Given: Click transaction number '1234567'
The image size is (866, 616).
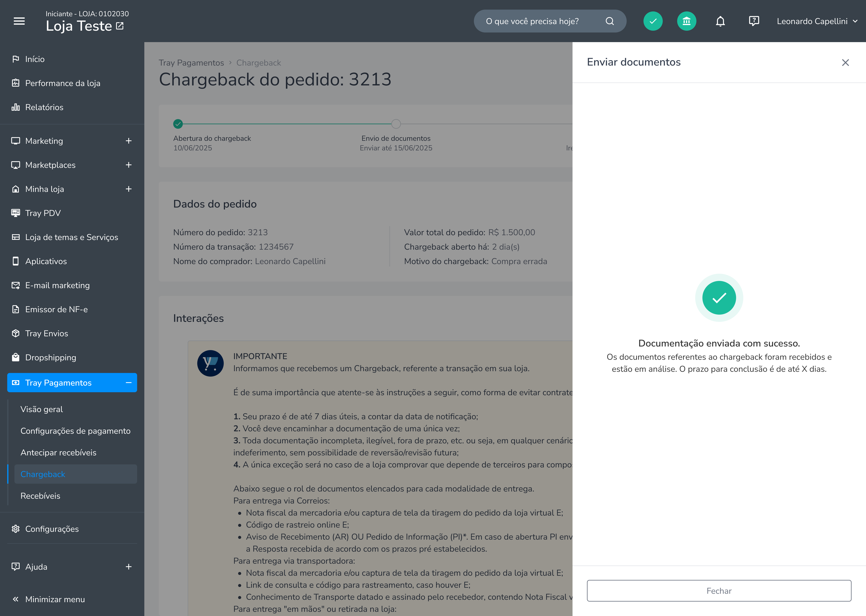Looking at the screenshot, I should [276, 247].
